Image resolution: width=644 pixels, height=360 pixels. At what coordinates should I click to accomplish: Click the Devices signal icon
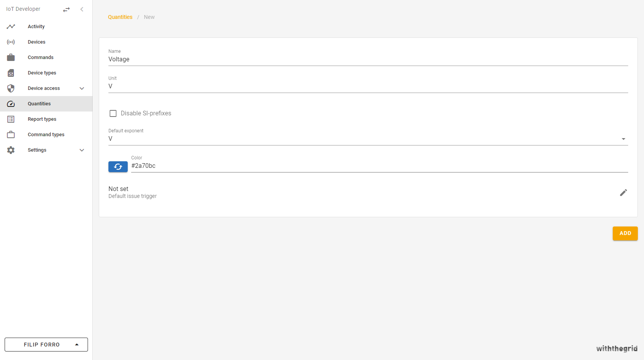point(11,42)
